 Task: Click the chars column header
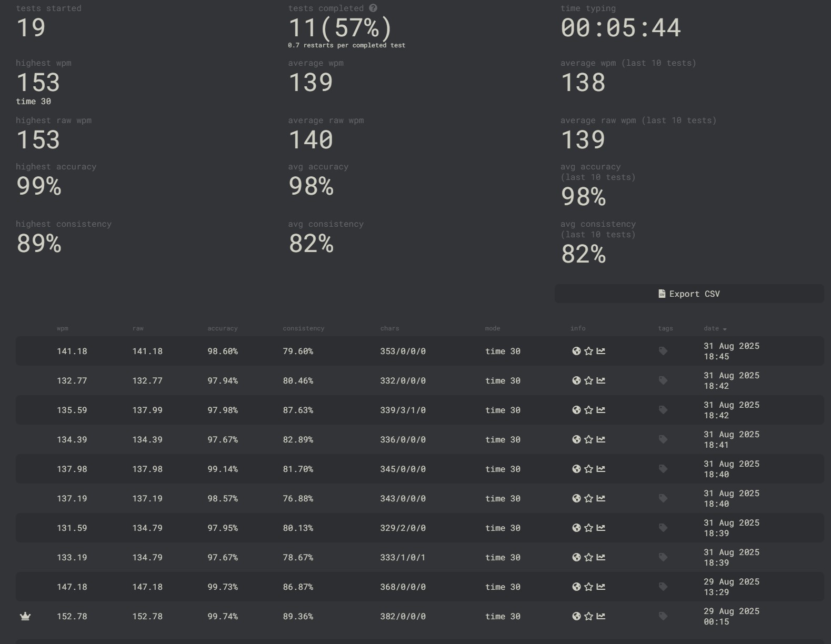tap(389, 328)
